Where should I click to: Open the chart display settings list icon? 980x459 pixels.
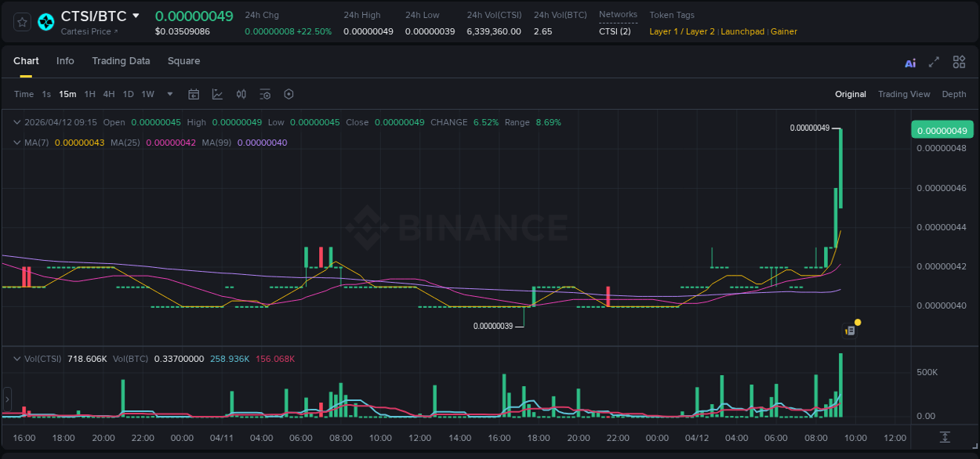(265, 94)
